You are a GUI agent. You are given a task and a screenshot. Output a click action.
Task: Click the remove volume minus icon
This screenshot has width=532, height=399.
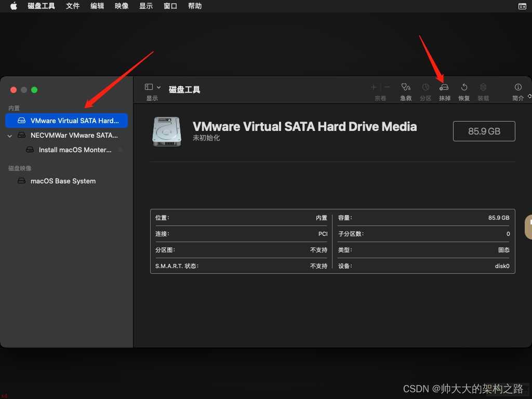pyautogui.click(x=387, y=87)
